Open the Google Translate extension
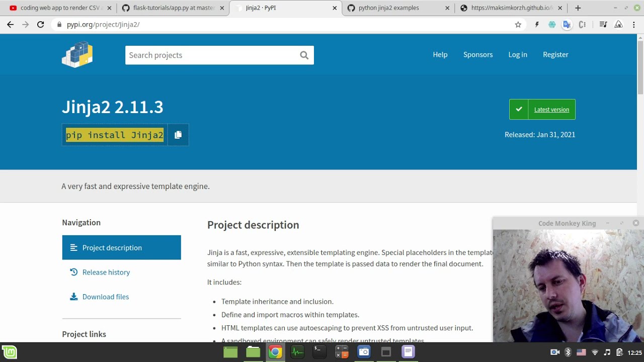The image size is (644, 362). [x=567, y=24]
